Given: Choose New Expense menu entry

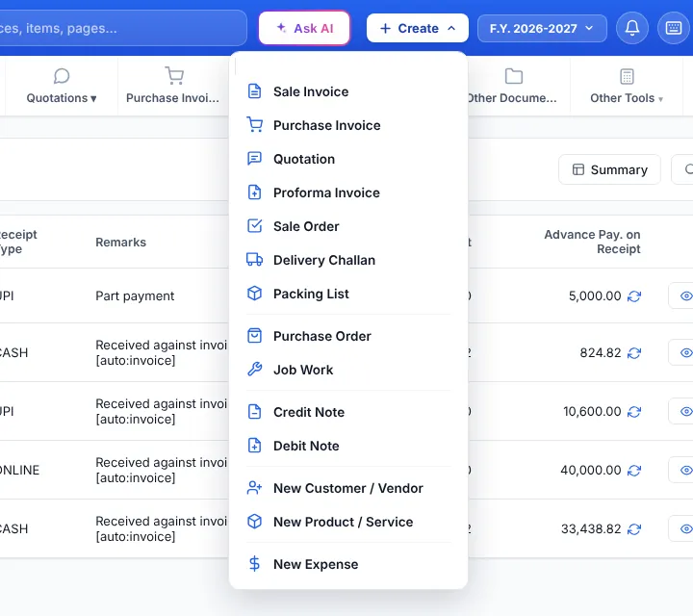Looking at the screenshot, I should [x=348, y=564].
